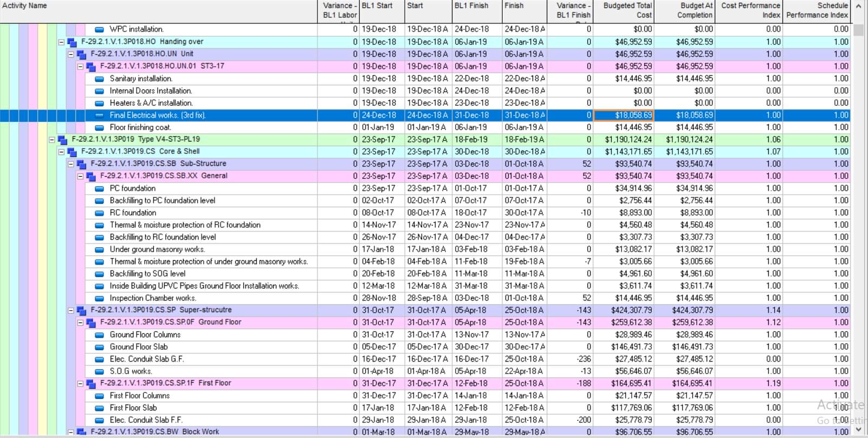868x438 pixels.
Task: Select the WBS icon of Handing over
Action: [x=72, y=42]
